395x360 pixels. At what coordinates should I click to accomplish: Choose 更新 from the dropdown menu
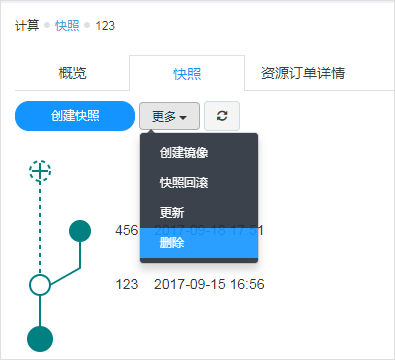click(x=199, y=213)
